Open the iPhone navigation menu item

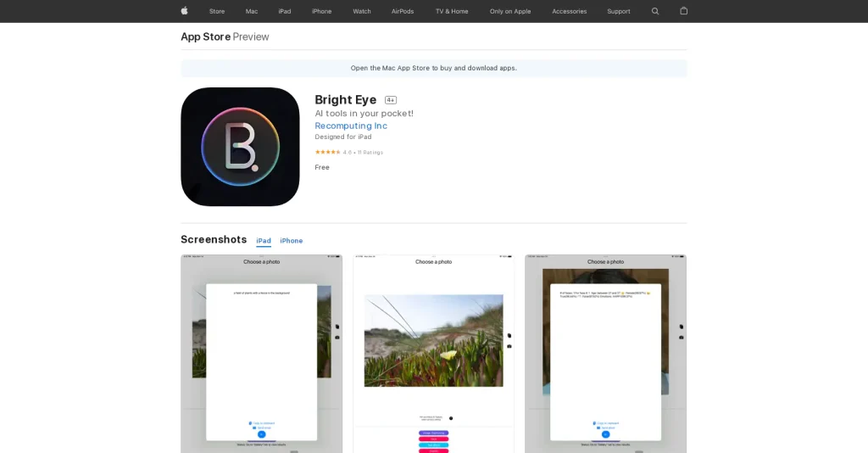(x=321, y=11)
